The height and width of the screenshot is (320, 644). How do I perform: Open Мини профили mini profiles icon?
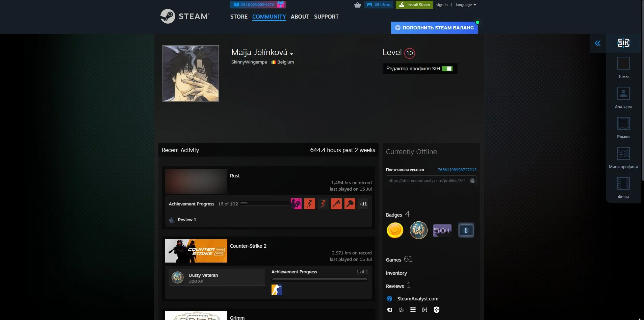(x=623, y=153)
